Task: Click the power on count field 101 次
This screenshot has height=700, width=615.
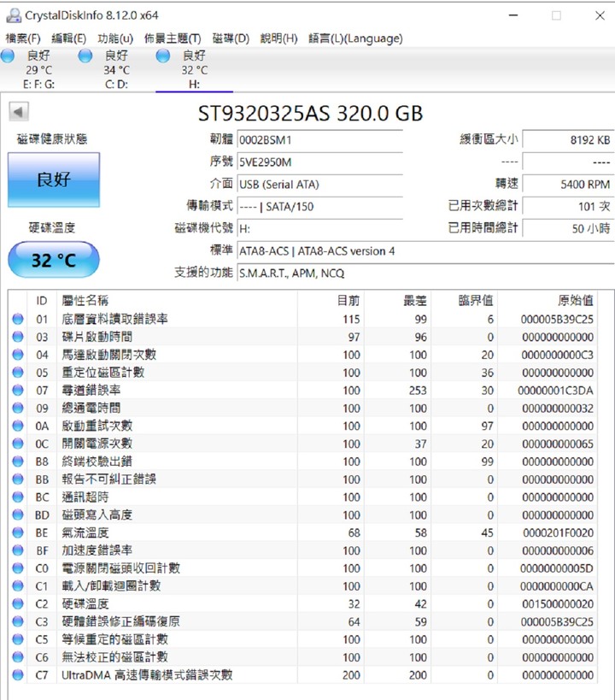Action: [x=568, y=207]
